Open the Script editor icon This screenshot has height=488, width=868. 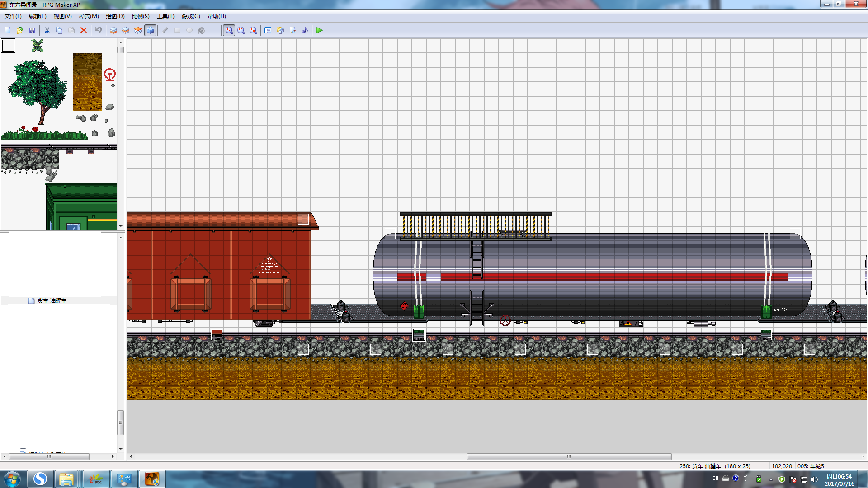[x=292, y=30]
